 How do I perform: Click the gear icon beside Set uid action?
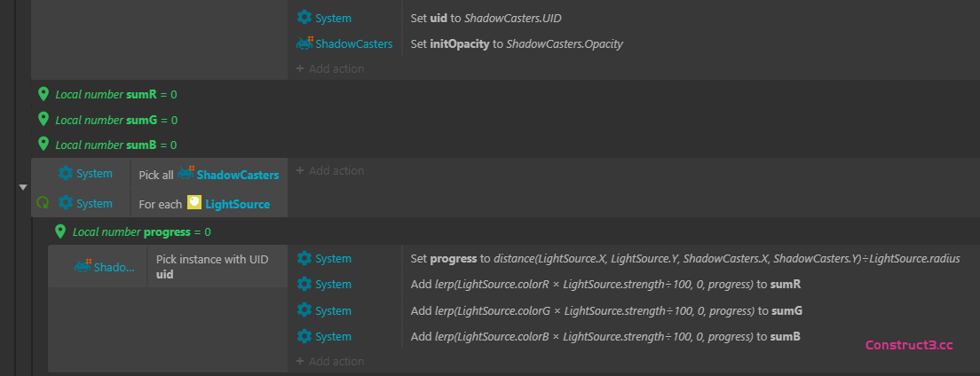click(x=304, y=18)
